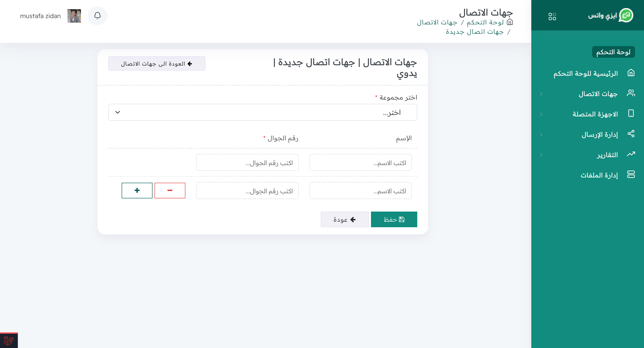
Task: Click the home dashboard icon in sidebar
Action: click(x=631, y=73)
